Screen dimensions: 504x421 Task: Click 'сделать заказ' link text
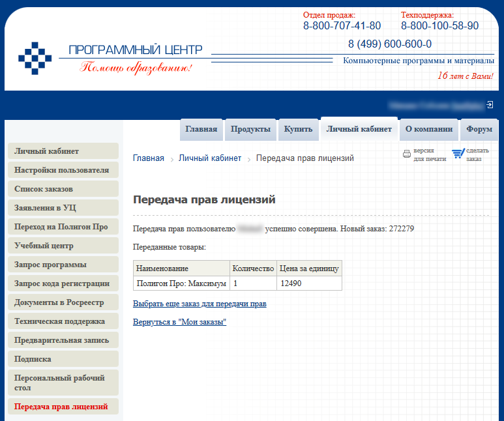pyautogui.click(x=478, y=154)
